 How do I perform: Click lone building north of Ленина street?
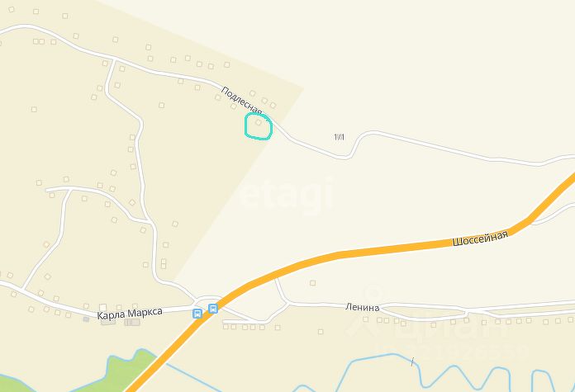tap(313, 283)
